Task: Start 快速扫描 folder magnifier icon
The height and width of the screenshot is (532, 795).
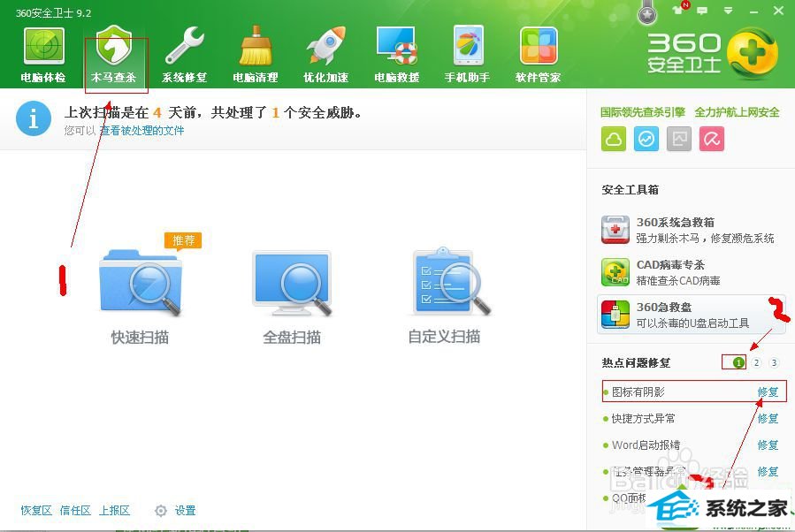Action: pyautogui.click(x=140, y=282)
